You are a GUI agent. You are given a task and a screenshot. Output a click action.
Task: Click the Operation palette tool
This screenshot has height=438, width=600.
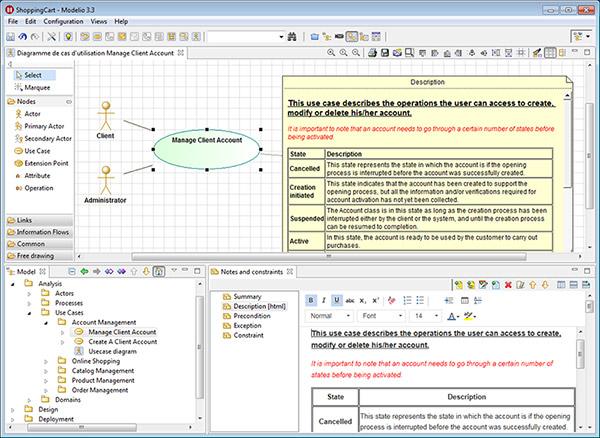(x=39, y=187)
